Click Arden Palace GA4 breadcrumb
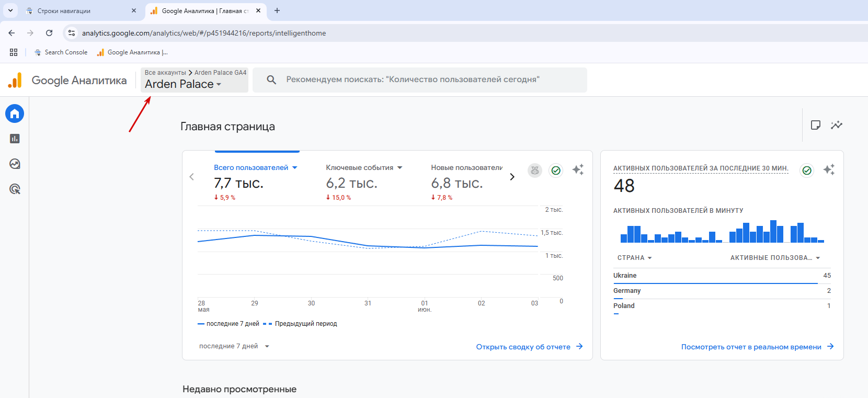 pyautogui.click(x=220, y=73)
